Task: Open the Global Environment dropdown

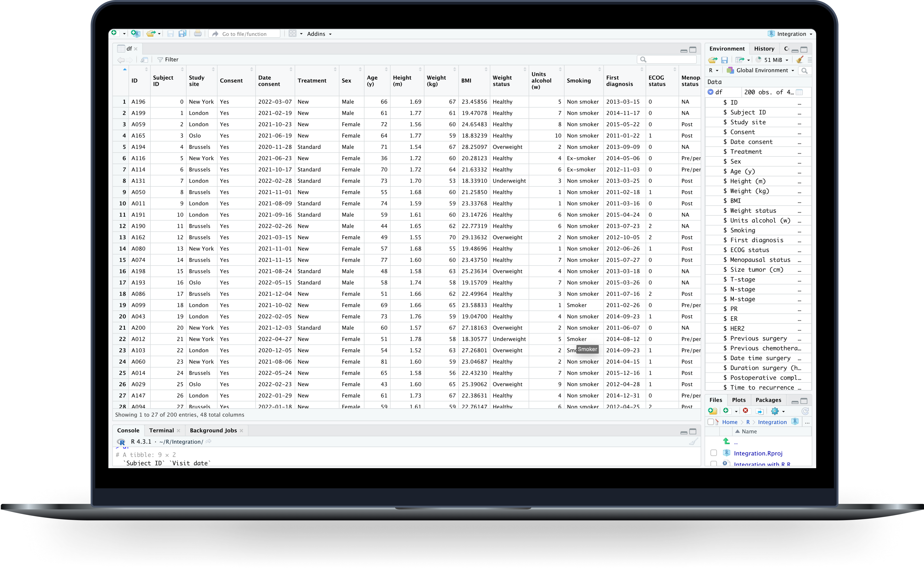Action: 762,70
